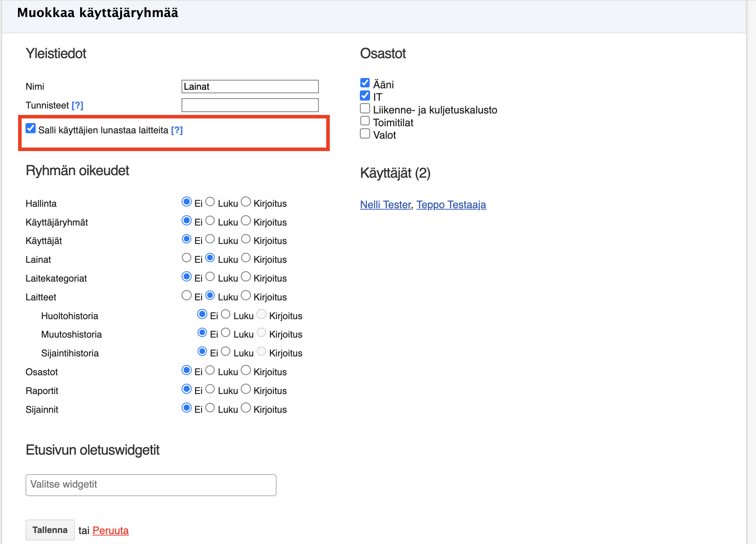This screenshot has width=756, height=544.
Task: Click the Peruuta cancel link
Action: click(110, 531)
